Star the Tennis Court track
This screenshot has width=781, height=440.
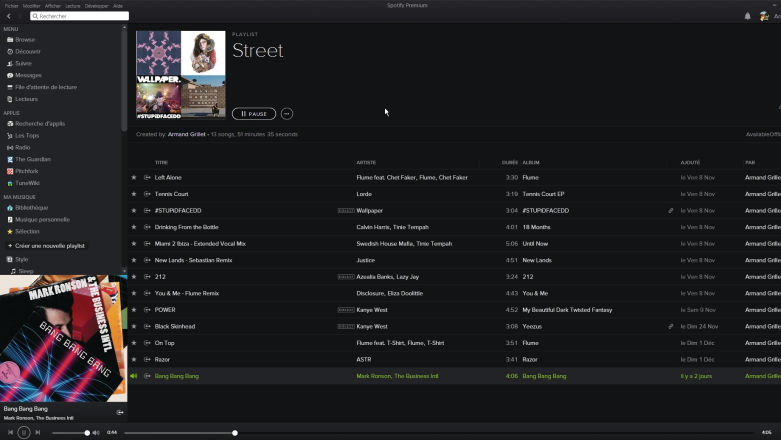(133, 194)
